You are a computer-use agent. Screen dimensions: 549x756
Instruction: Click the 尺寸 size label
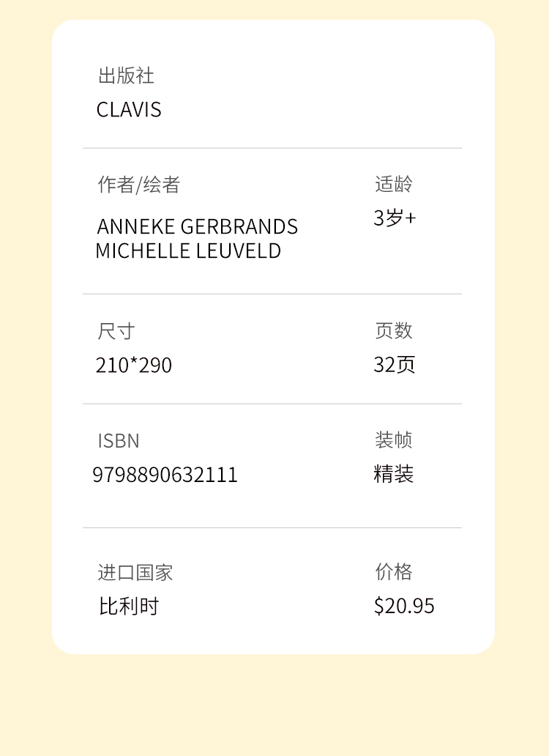point(116,331)
